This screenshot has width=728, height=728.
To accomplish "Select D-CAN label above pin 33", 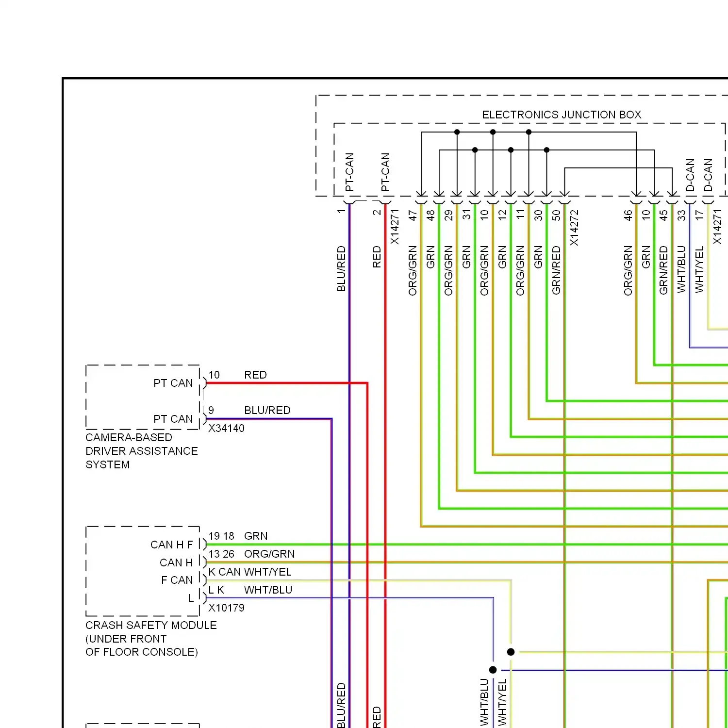I will click(690, 175).
